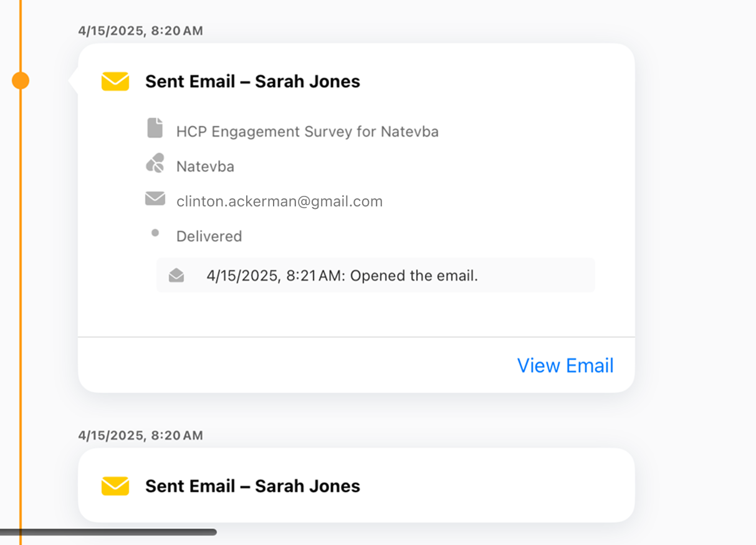Click the HCP Engagement Survey for Natevba text

(307, 132)
